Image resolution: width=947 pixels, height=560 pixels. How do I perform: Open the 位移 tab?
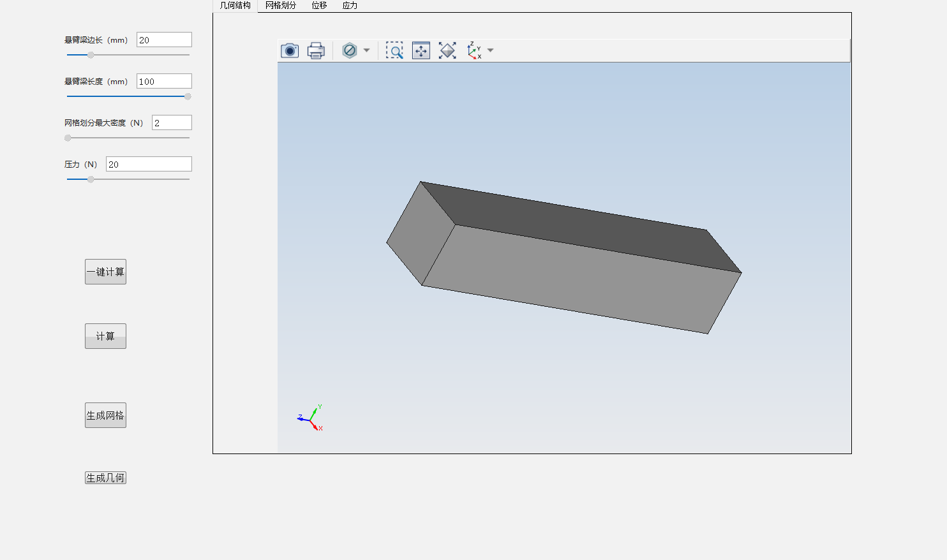click(x=319, y=5)
